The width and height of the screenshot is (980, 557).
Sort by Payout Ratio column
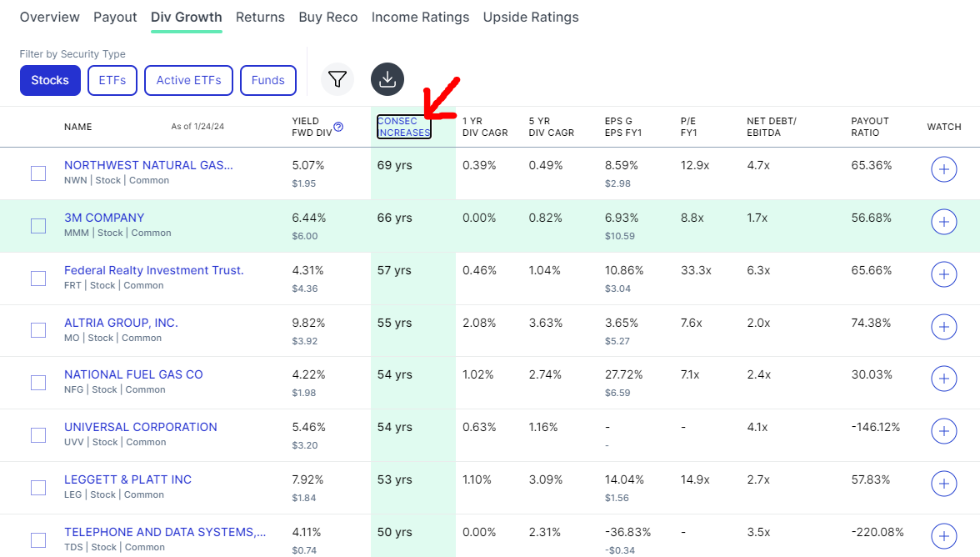tap(869, 127)
